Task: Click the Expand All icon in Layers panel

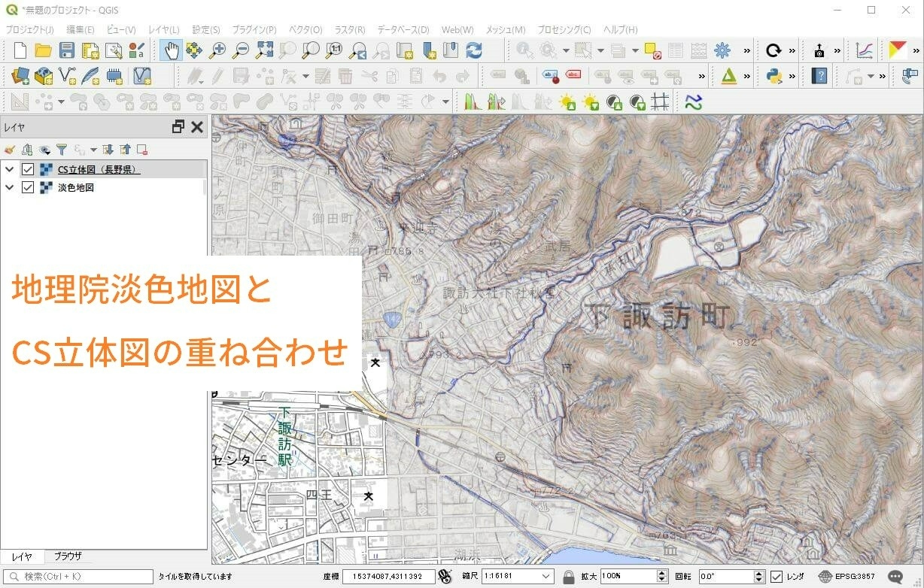Action: click(108, 150)
